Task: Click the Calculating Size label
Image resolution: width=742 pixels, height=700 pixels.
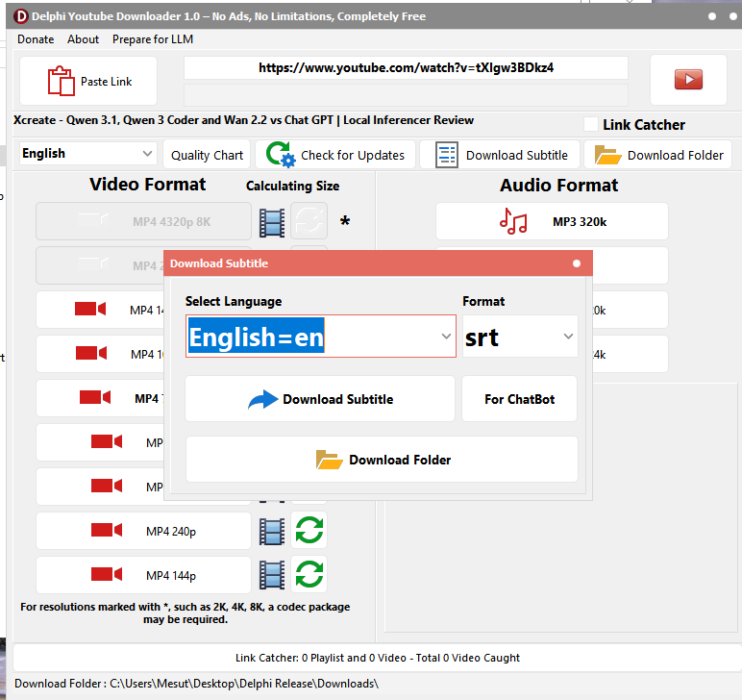Action: tap(292, 186)
